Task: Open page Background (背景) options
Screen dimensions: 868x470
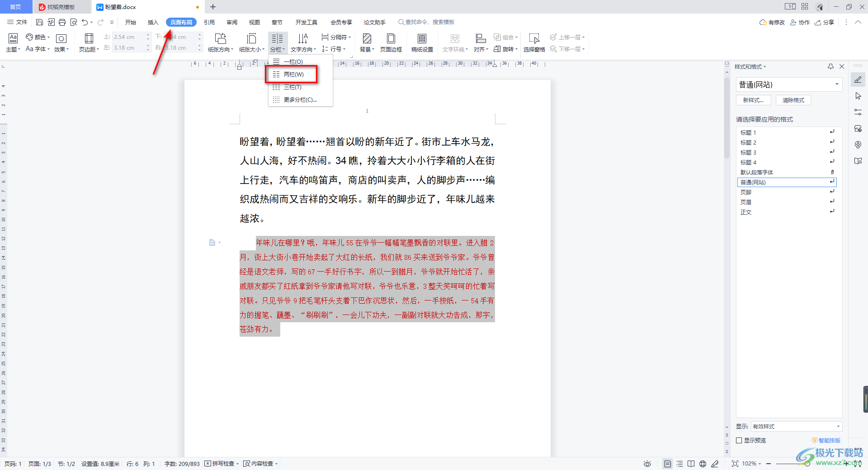Action: click(x=367, y=43)
